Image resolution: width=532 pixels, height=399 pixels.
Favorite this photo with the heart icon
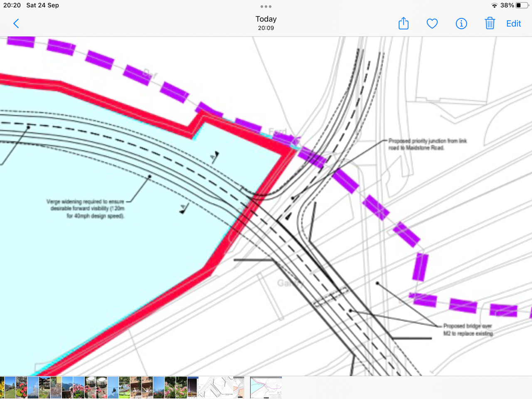click(432, 24)
